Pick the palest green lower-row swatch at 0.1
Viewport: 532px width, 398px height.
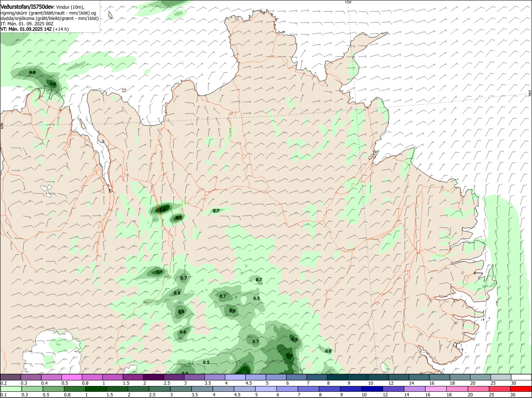click(11, 389)
